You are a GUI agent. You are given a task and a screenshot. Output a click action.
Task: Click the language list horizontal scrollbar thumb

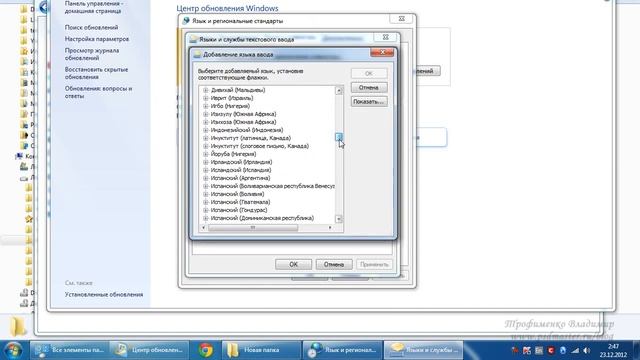[x=253, y=228]
